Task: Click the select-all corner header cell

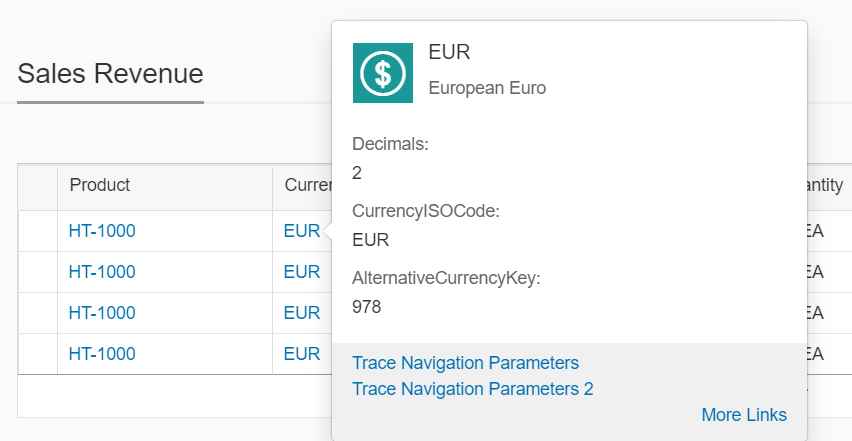Action: pyautogui.click(x=38, y=188)
